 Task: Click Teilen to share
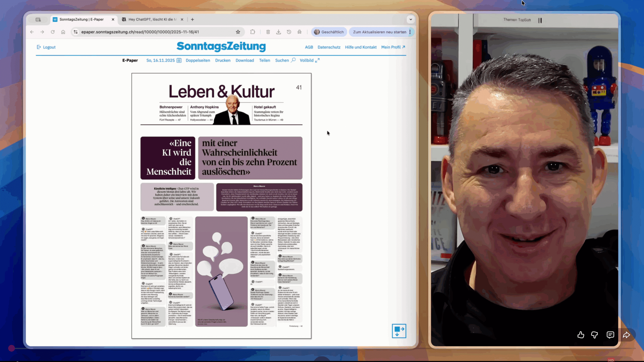coord(264,60)
